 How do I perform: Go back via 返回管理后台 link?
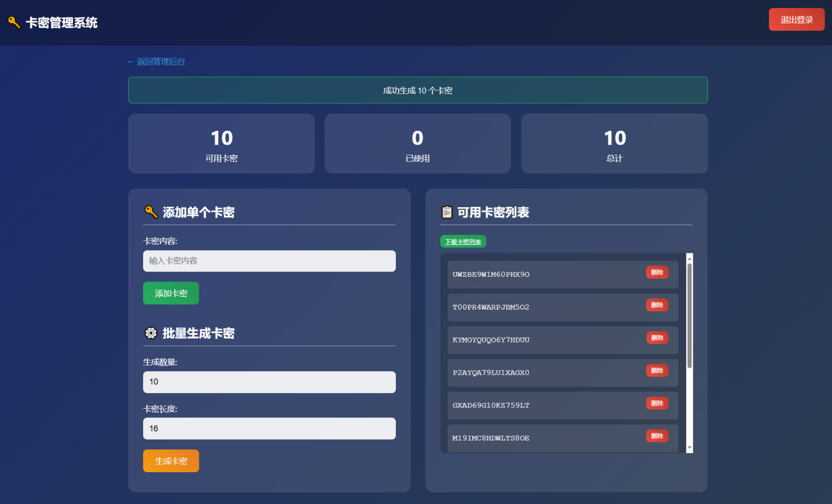[156, 61]
